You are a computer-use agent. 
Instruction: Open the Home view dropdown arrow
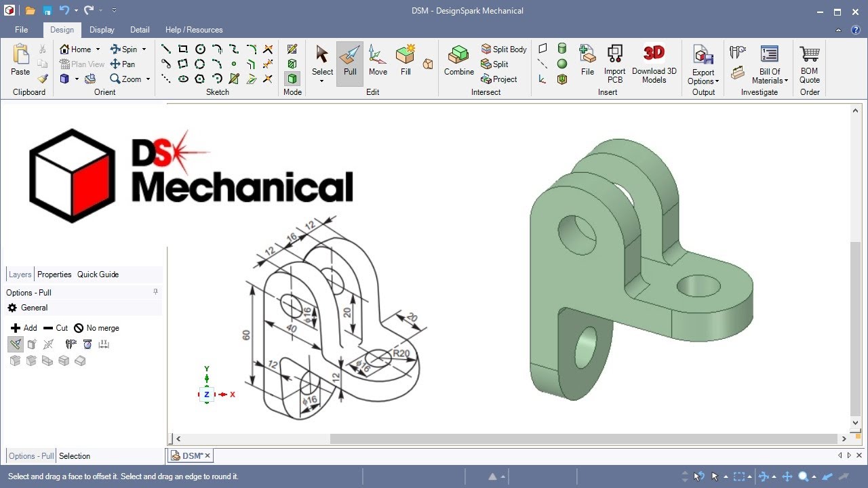click(x=98, y=49)
